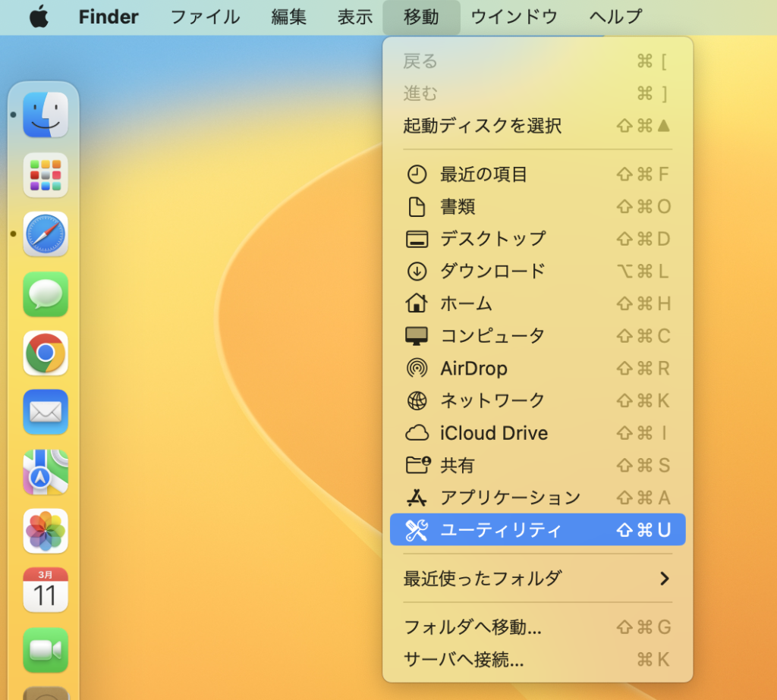Screen dimensions: 777x700
Task: Open the 編集 menu
Action: [x=289, y=17]
